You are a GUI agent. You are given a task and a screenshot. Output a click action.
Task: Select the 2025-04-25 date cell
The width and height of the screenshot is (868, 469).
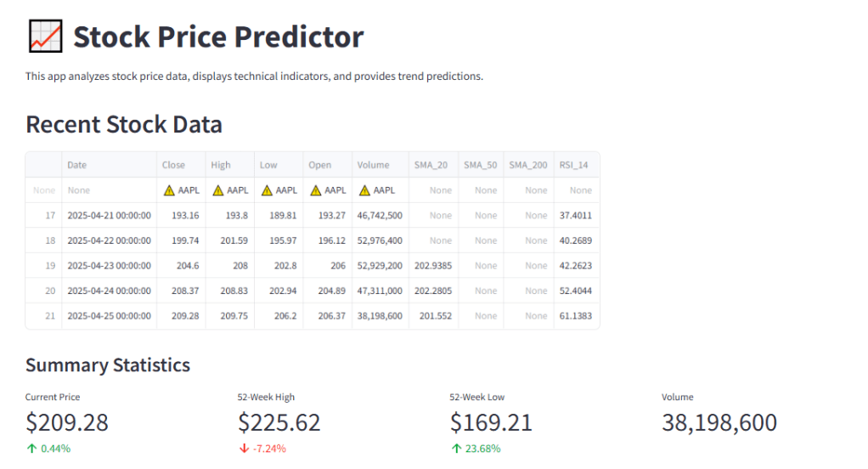point(109,316)
